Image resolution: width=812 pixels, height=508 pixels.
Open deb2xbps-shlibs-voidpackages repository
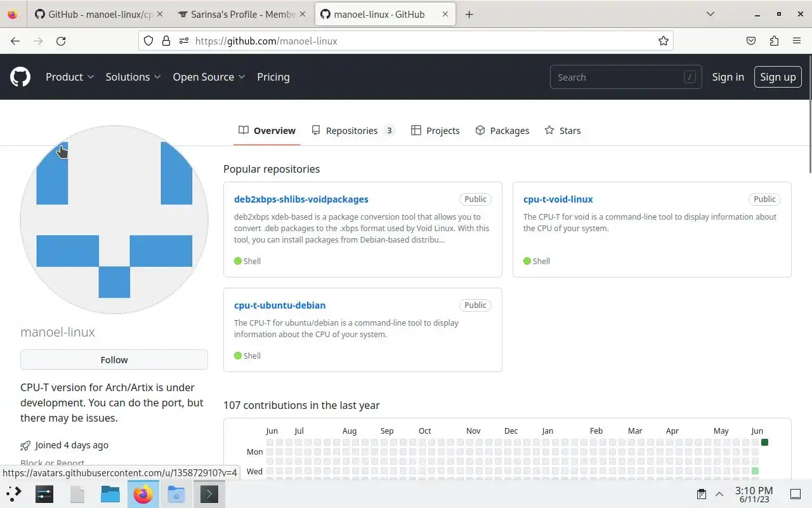click(301, 199)
